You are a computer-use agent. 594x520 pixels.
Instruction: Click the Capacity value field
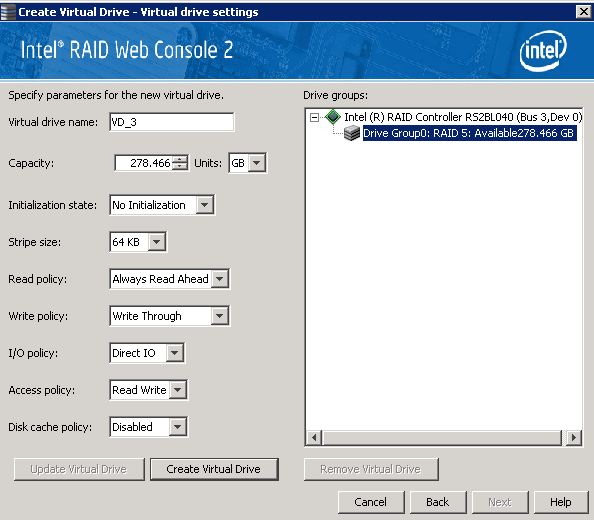tap(144, 163)
